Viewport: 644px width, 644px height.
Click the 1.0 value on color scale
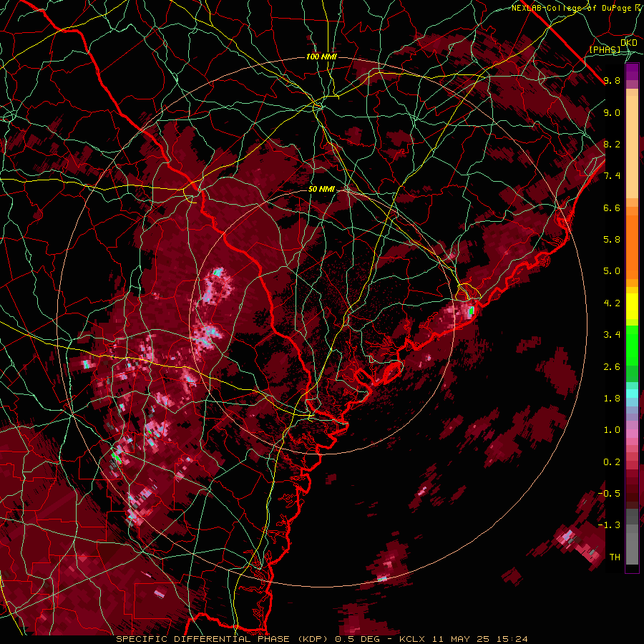612,430
